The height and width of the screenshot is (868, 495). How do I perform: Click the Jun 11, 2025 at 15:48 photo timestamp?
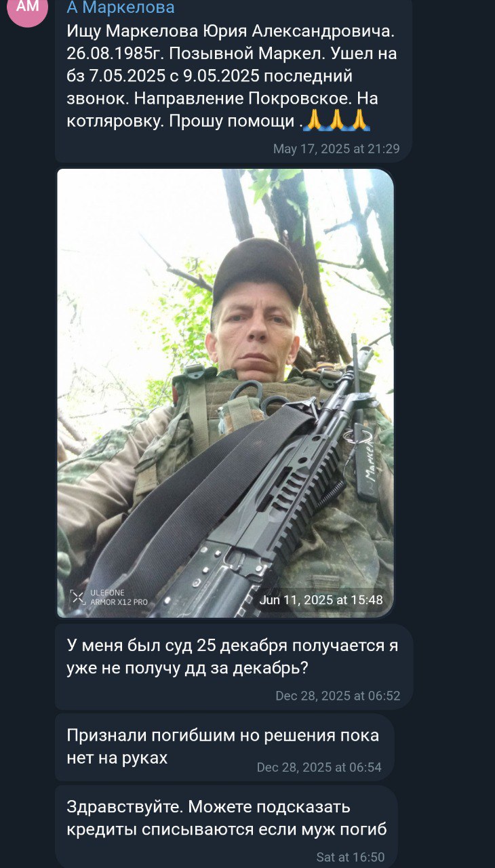pos(321,599)
